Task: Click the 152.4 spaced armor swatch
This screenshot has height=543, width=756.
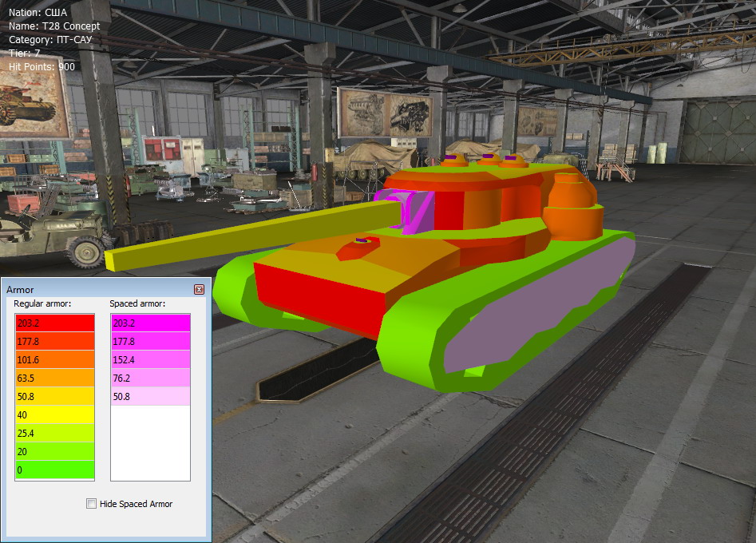Action: [150, 359]
